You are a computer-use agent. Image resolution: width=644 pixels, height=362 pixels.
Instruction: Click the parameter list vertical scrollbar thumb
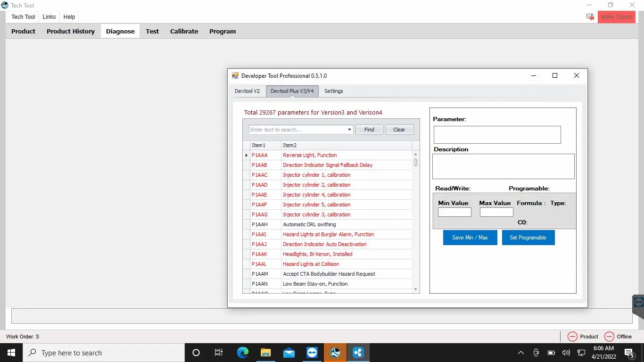click(x=415, y=163)
